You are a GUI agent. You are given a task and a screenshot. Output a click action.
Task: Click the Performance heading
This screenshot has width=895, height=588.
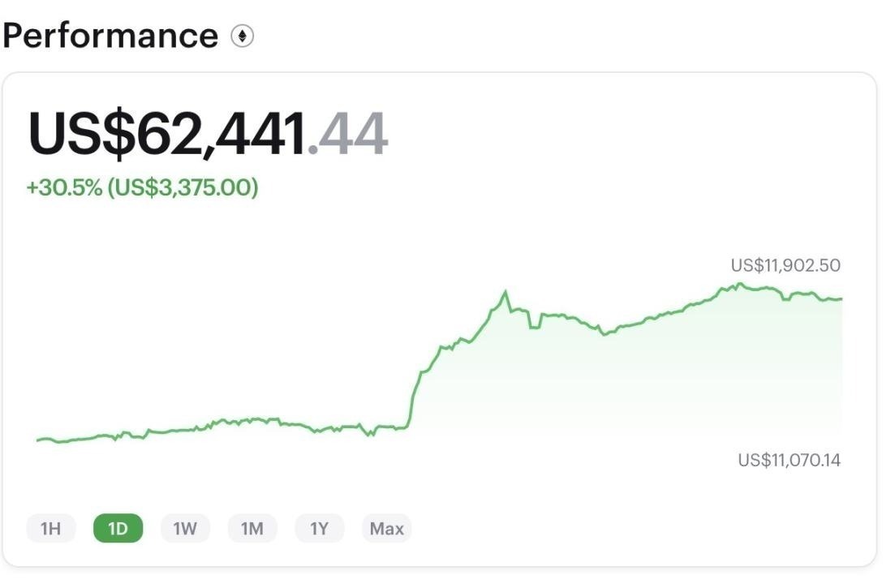110,36
